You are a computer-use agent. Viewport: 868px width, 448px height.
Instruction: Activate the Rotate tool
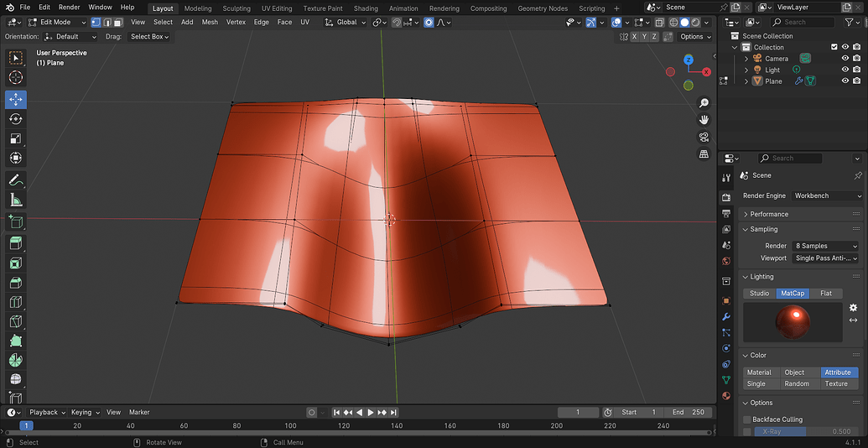[x=16, y=119]
